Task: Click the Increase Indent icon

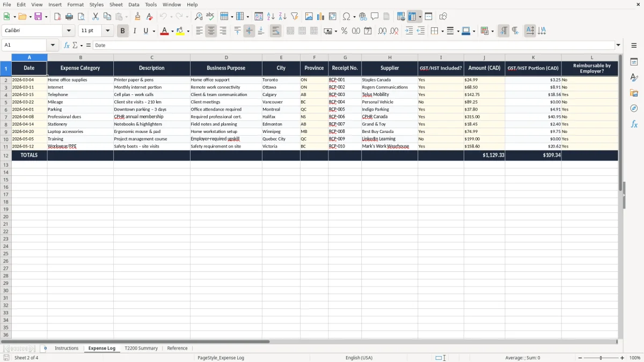Action: [409, 31]
